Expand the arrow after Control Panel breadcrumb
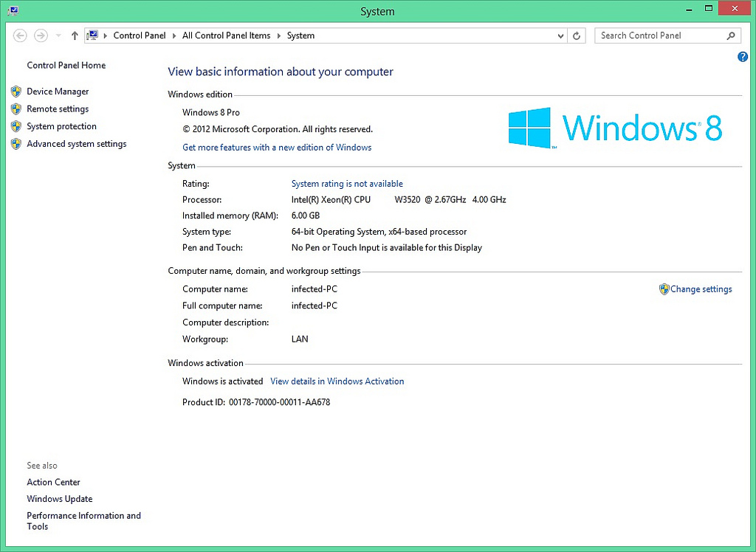 coord(174,35)
